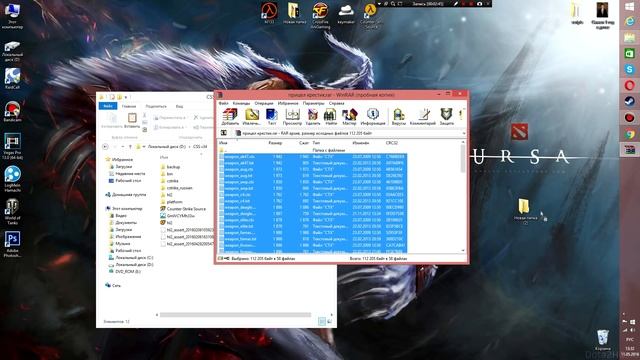The width and height of the screenshot is (640, 360).
Task: Click the Комментарий toolbar icon in WinRAR
Action: point(422,116)
